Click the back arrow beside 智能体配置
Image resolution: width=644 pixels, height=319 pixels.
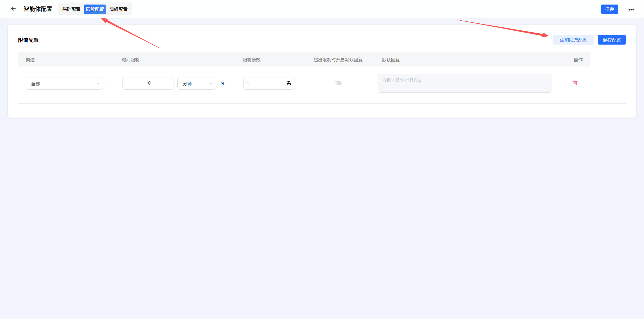(14, 9)
